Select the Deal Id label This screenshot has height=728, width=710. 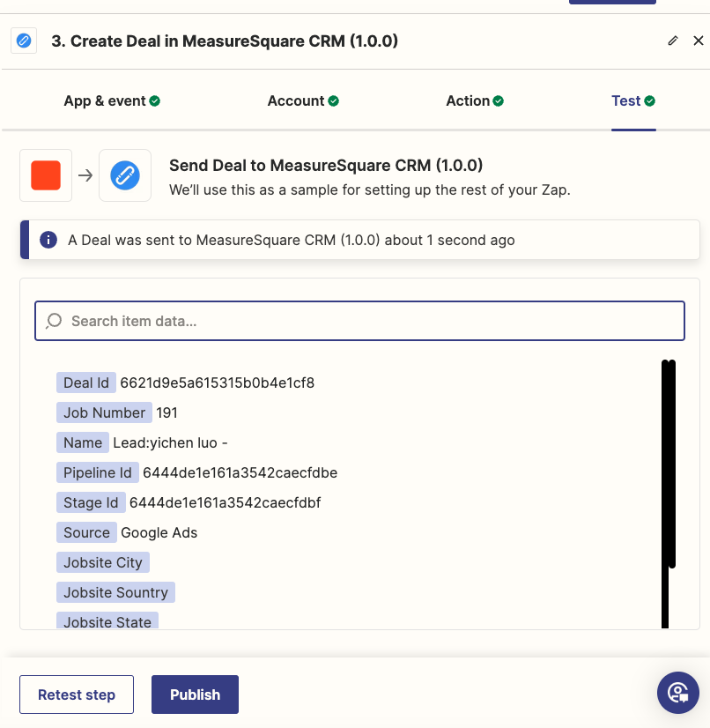coord(86,383)
